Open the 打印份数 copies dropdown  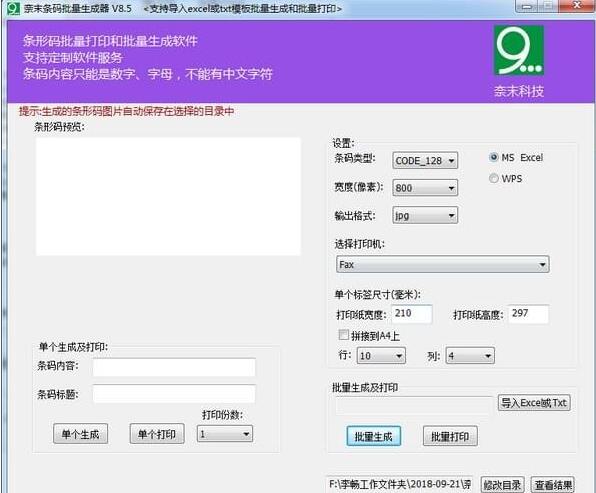[x=225, y=434]
